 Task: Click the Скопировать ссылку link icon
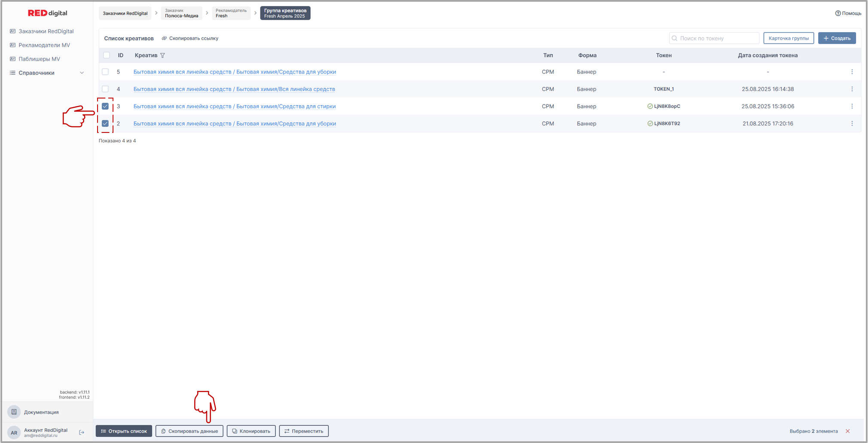pyautogui.click(x=164, y=38)
